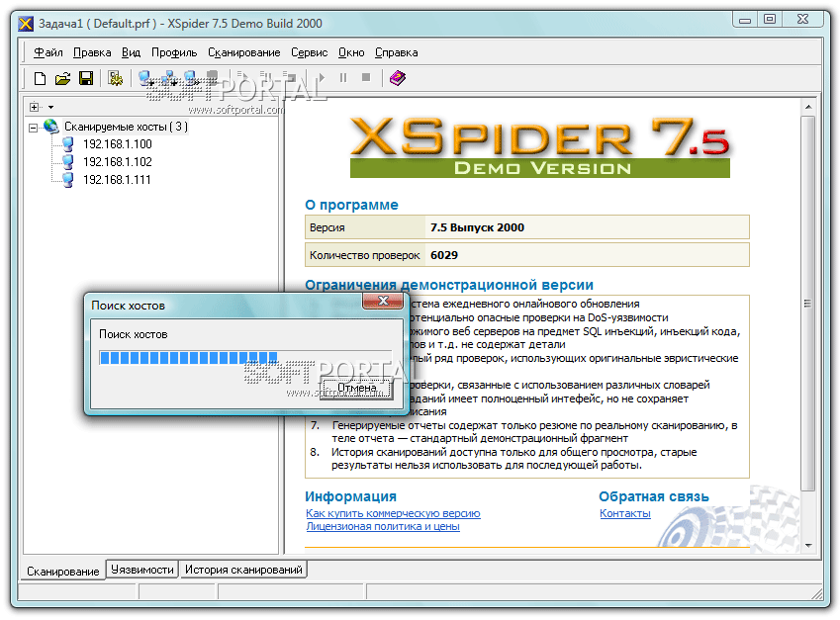Minimize the XSpider window
This screenshot has width=840, height=620.
[x=745, y=20]
